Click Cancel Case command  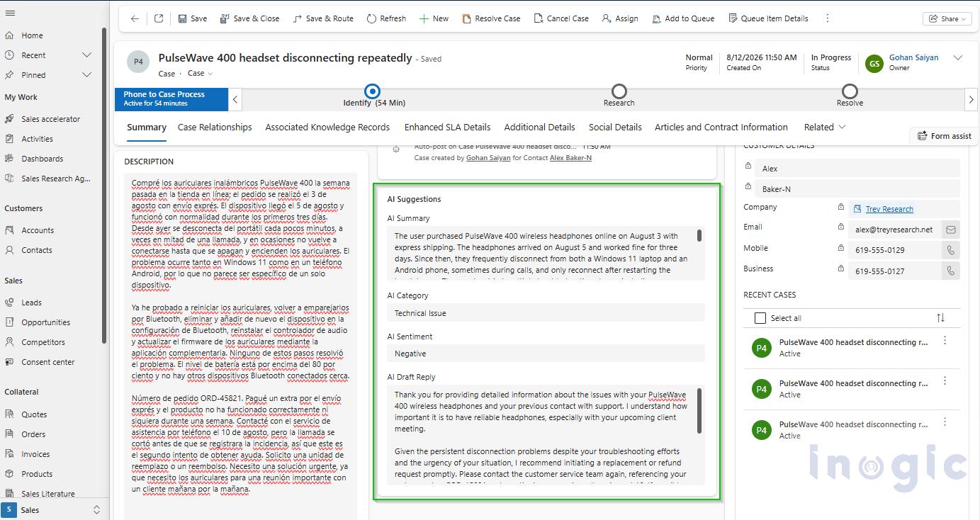point(561,18)
